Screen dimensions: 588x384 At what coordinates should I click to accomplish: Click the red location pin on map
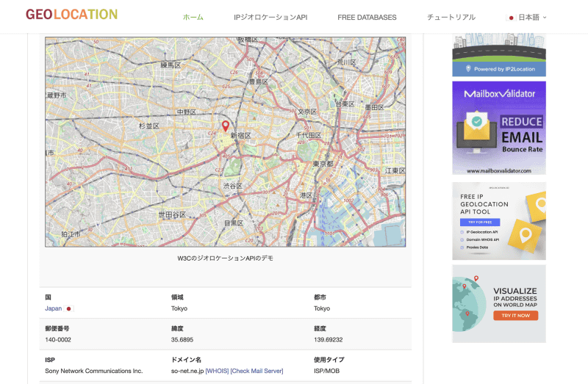click(x=226, y=126)
